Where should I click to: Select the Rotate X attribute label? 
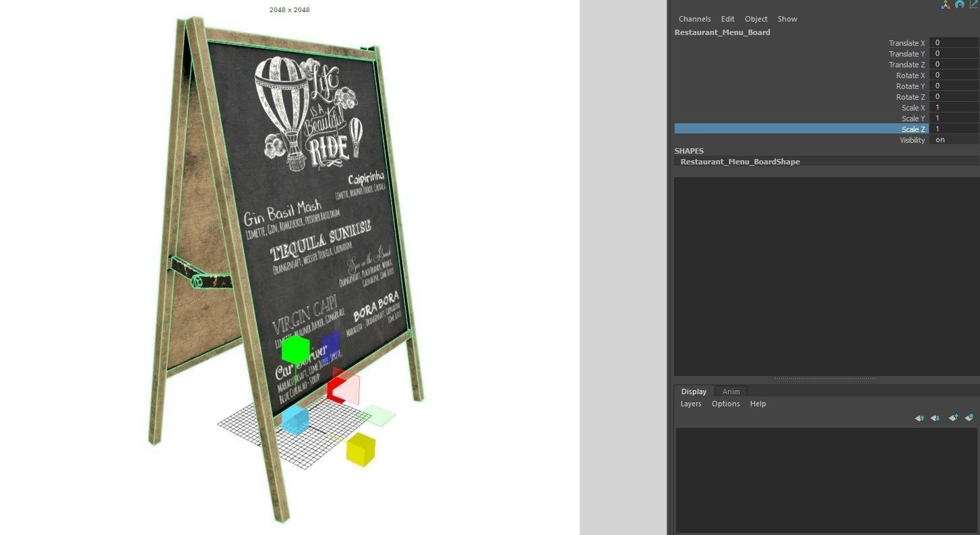[x=911, y=75]
